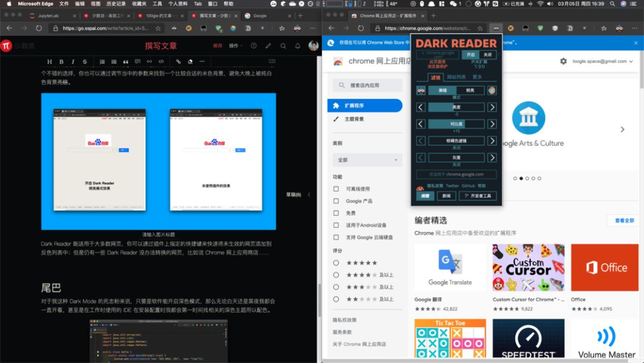Click 查看全部 in 编者精选 section

[624, 221]
